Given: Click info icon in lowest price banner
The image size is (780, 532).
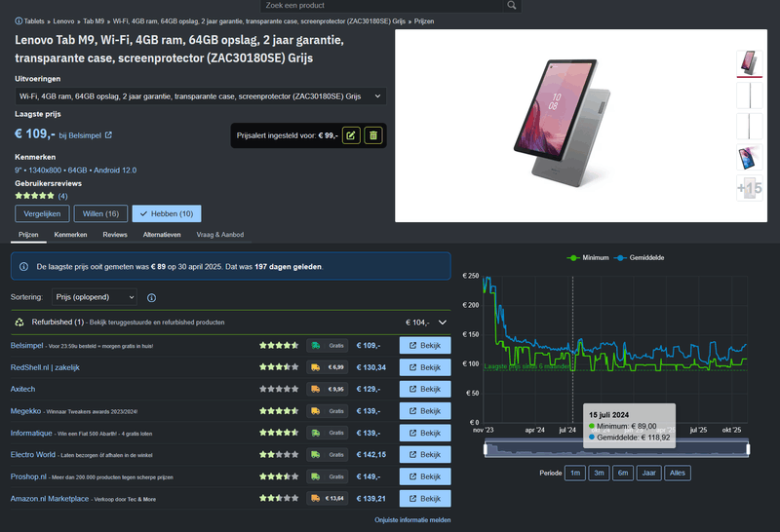Looking at the screenshot, I should point(23,267).
